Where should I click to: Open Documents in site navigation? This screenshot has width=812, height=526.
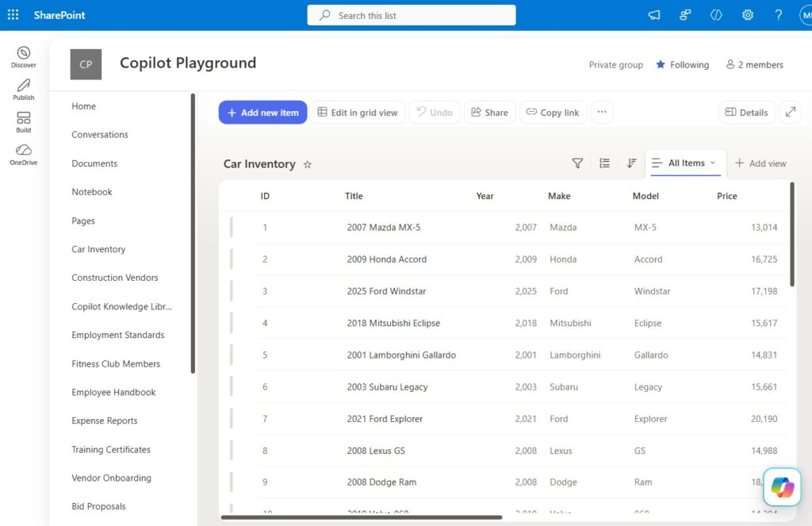pyautogui.click(x=95, y=163)
